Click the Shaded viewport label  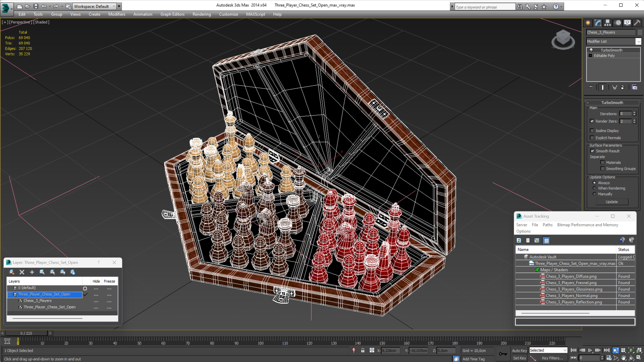pos(41,22)
